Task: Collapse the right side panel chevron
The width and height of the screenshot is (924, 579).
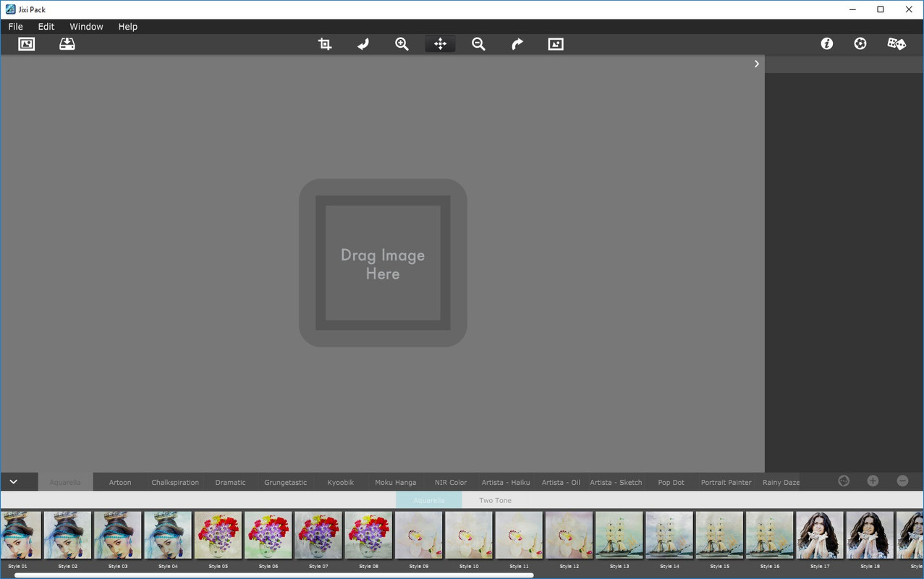Action: click(757, 64)
